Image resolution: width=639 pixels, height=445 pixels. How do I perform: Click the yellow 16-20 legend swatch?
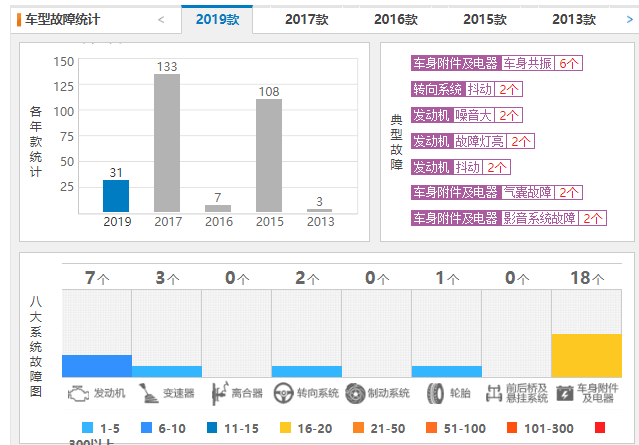(286, 427)
